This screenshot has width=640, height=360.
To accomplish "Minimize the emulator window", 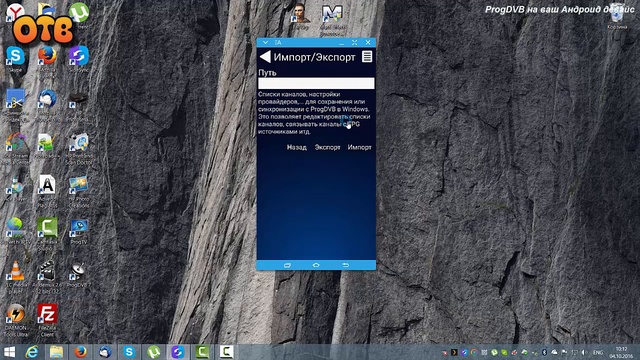I will 342,43.
